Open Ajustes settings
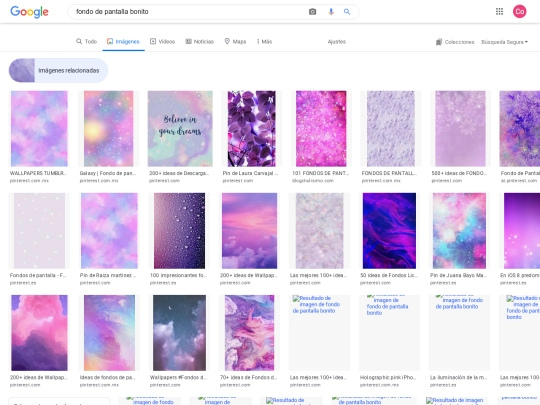Screen dimensions: 540x405 [x=336, y=42]
